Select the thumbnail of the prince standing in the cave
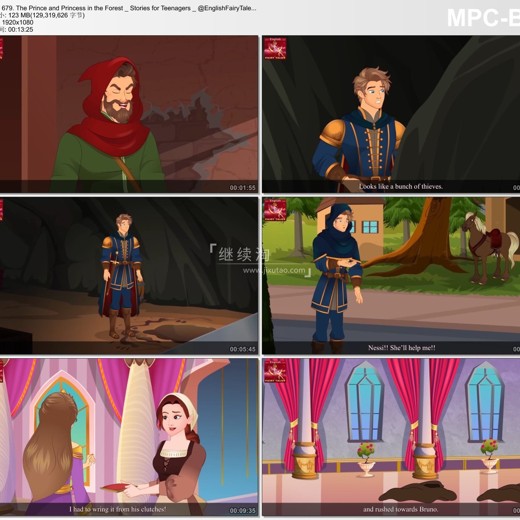The width and height of the screenshot is (520, 520). coord(129,276)
